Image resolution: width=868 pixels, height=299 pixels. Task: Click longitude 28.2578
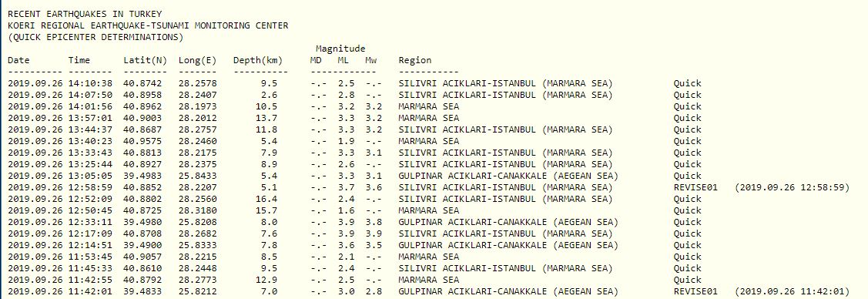(x=197, y=83)
